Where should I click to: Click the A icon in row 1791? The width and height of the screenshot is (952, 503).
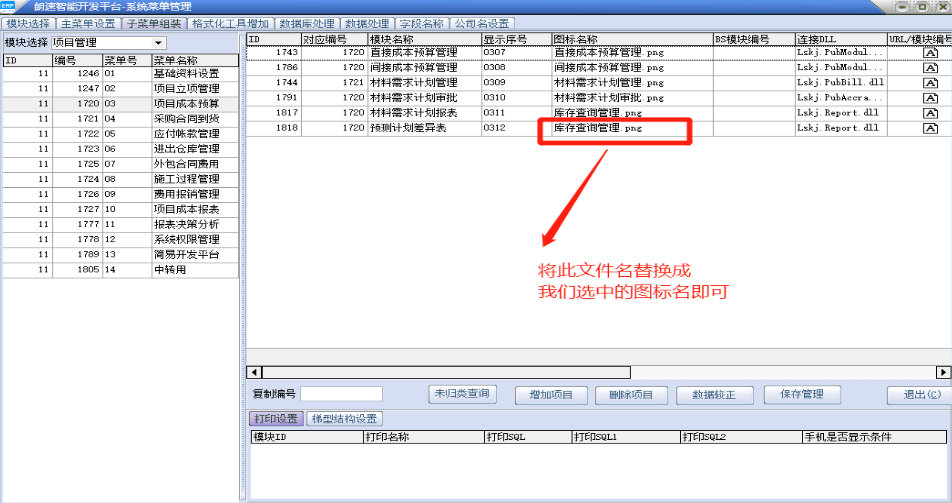tap(929, 98)
